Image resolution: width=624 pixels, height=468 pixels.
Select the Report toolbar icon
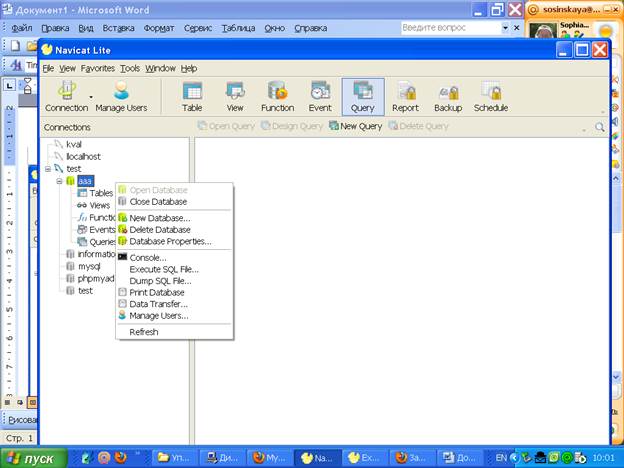[405, 97]
